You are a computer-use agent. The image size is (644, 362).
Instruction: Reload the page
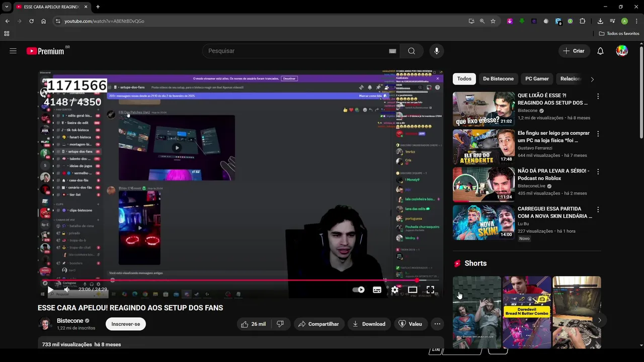click(x=31, y=21)
